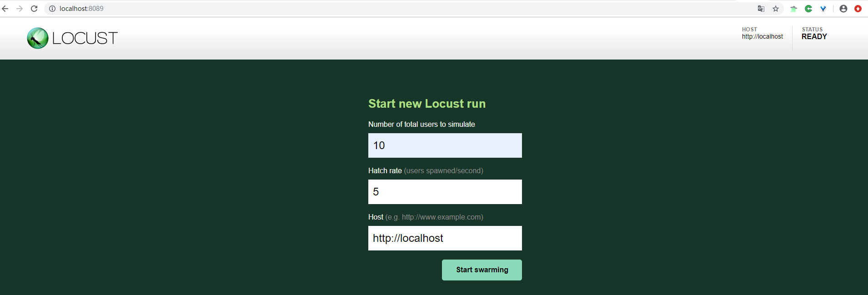Click the Locust logo
This screenshot has height=295, width=868.
tap(72, 38)
